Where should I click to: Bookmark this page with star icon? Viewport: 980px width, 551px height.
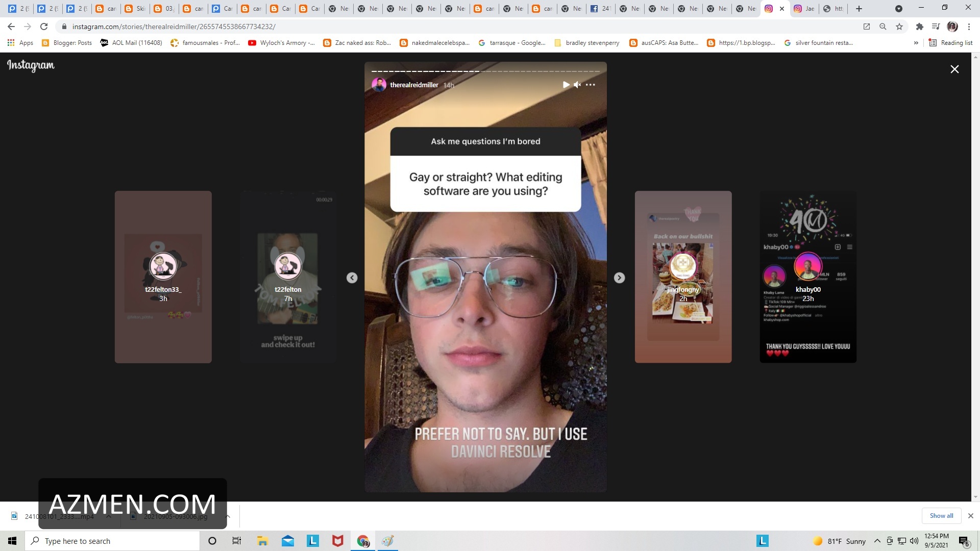[x=899, y=27]
